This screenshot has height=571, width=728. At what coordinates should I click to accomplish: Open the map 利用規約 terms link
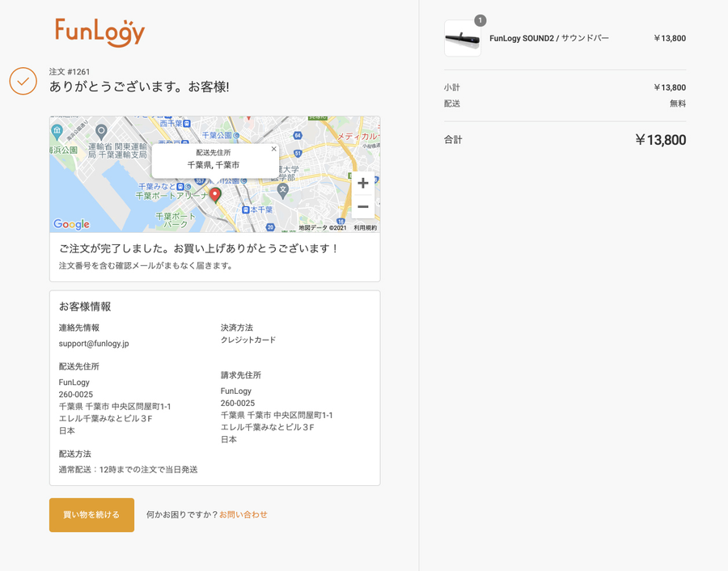[366, 228]
